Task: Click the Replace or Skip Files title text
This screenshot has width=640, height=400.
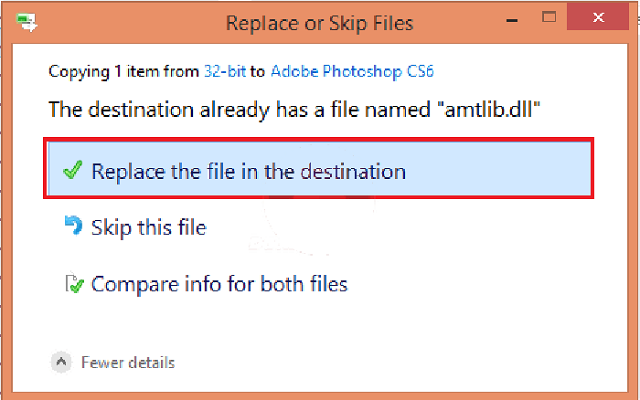Action: 320,23
